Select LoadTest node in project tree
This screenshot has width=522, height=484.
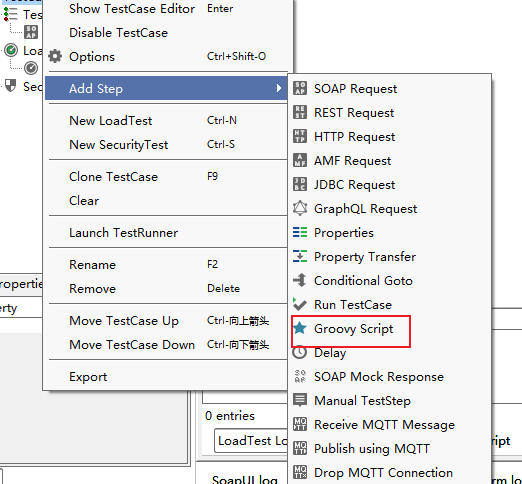point(23,51)
